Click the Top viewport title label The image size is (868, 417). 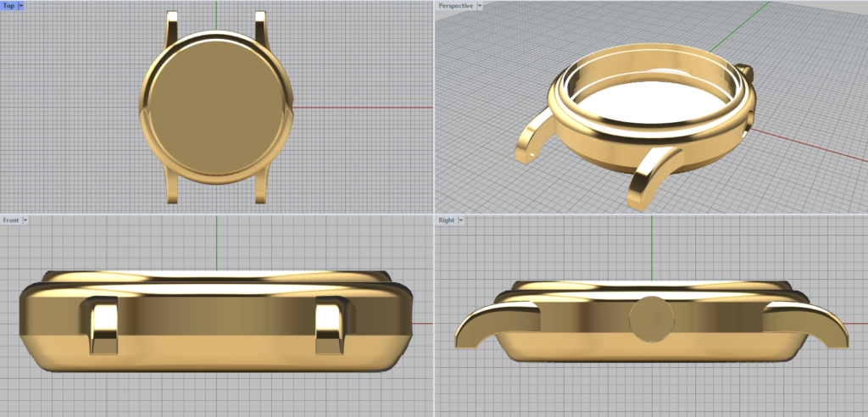click(8, 6)
